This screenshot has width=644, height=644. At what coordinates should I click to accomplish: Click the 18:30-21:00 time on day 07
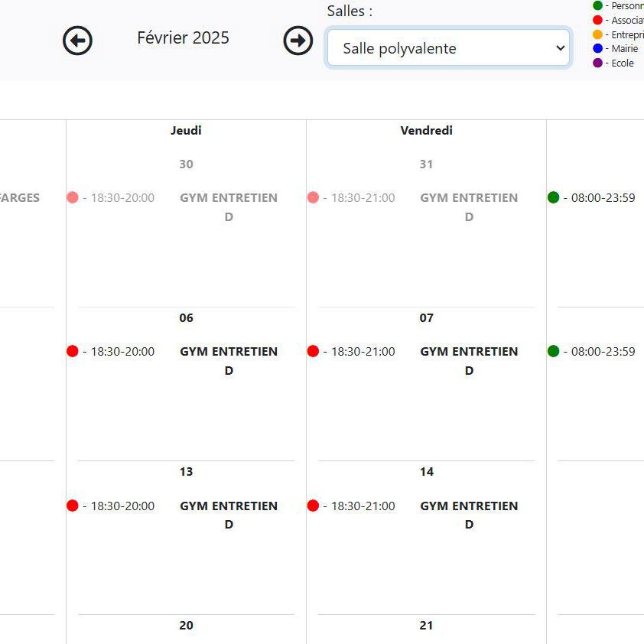coord(363,352)
